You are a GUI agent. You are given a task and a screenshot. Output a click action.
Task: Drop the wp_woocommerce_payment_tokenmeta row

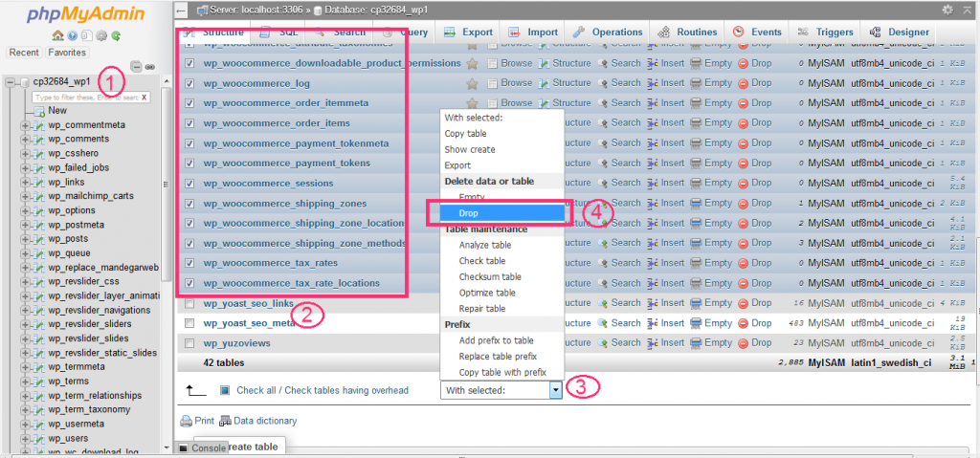click(755, 143)
